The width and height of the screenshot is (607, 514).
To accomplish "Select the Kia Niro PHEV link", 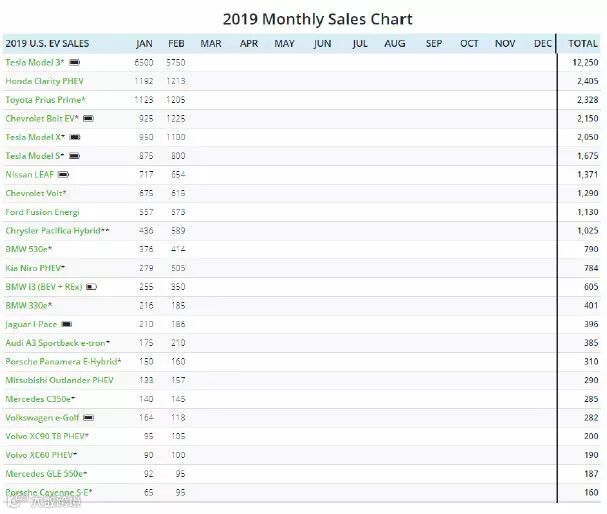I will 35,268.
